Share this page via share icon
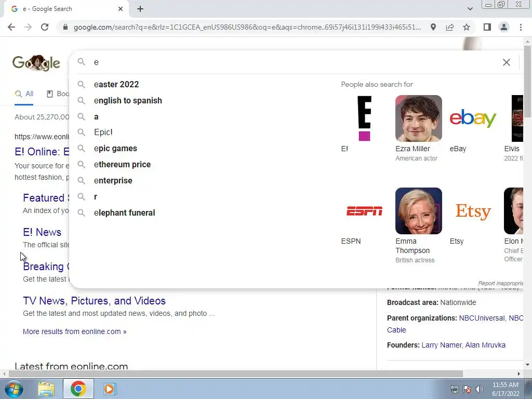The width and height of the screenshot is (532, 399). (x=450, y=27)
